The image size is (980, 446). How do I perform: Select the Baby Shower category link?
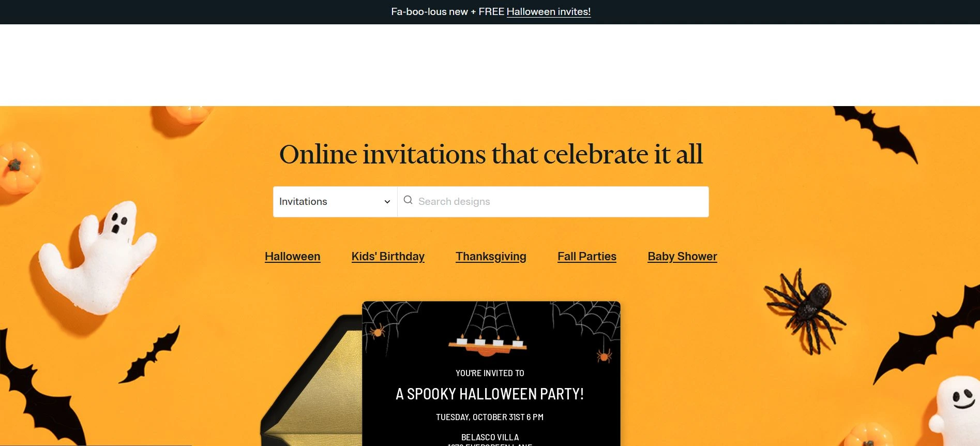682,256
